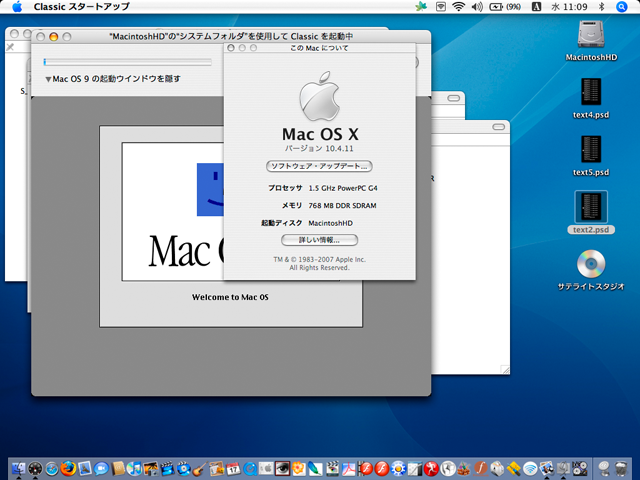
Task: Open the Classic スタートアップ application menu
Action: [x=82, y=7]
